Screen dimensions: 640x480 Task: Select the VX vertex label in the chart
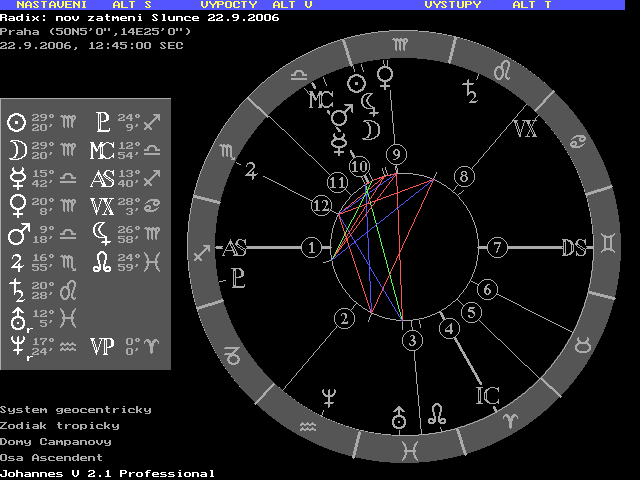tap(524, 129)
